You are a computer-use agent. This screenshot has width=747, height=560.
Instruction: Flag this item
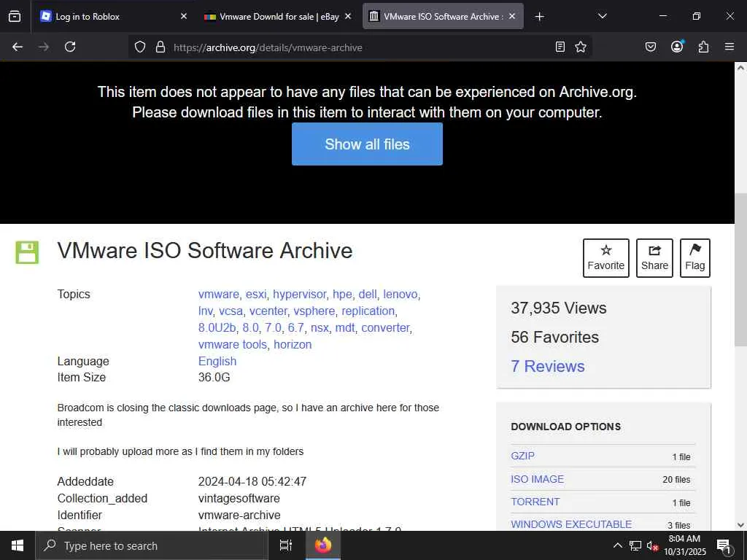point(694,257)
